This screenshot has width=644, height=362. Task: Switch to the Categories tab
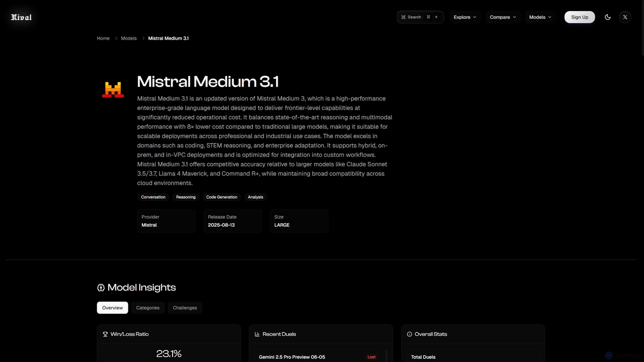pos(148,308)
